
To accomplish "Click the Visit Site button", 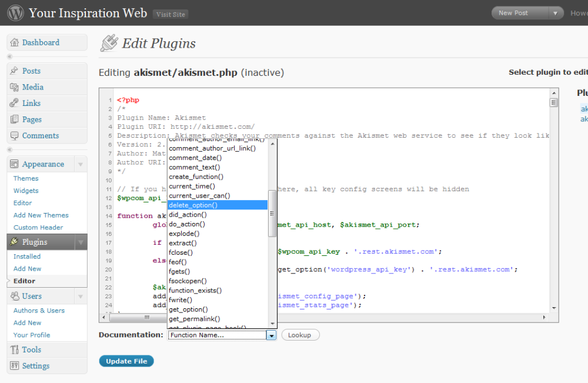I will click(x=171, y=14).
